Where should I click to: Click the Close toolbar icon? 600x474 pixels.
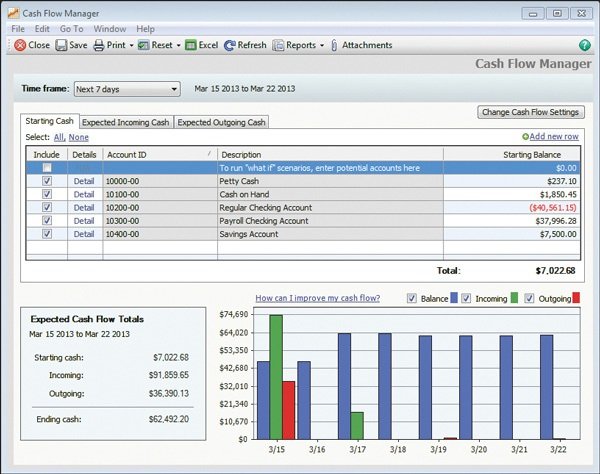(x=19, y=45)
